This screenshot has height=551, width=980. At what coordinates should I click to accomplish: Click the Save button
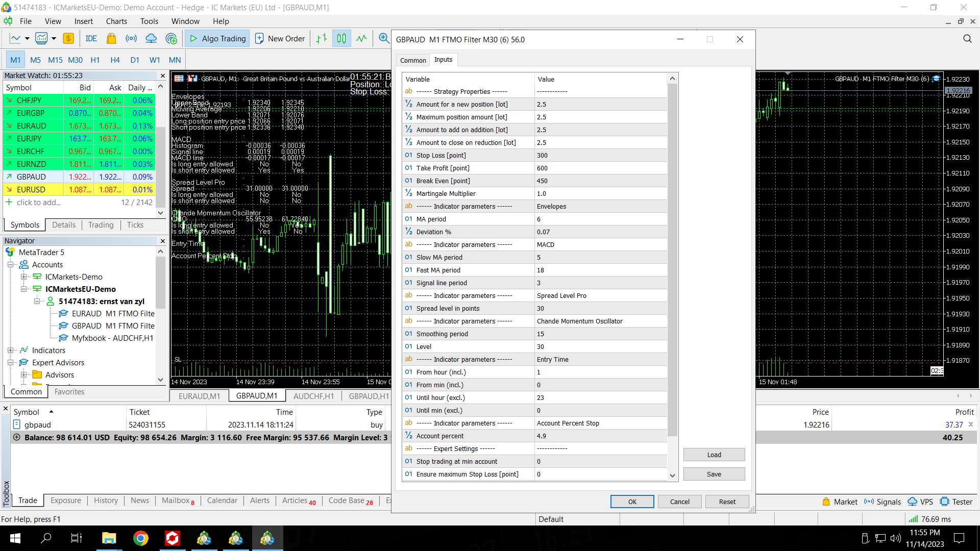[714, 474]
